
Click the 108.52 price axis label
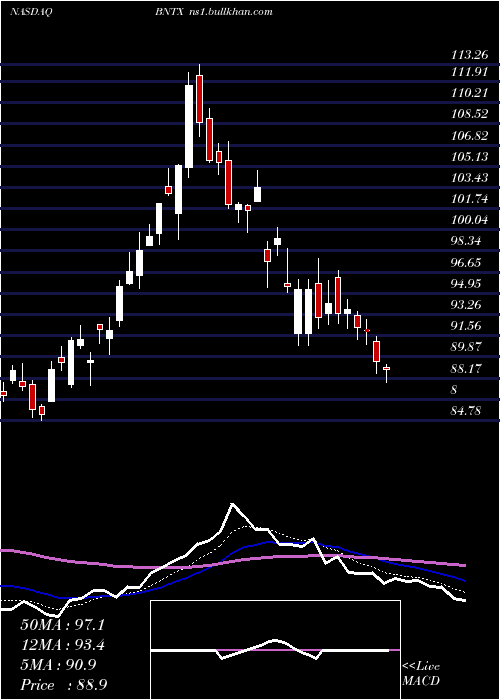469,114
